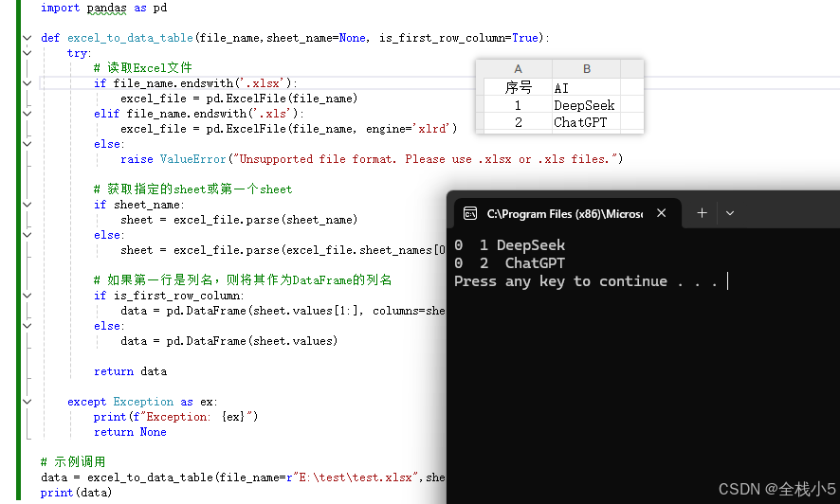
Task: Click the 序号 cell in spreadsheet
Action: coord(518,87)
